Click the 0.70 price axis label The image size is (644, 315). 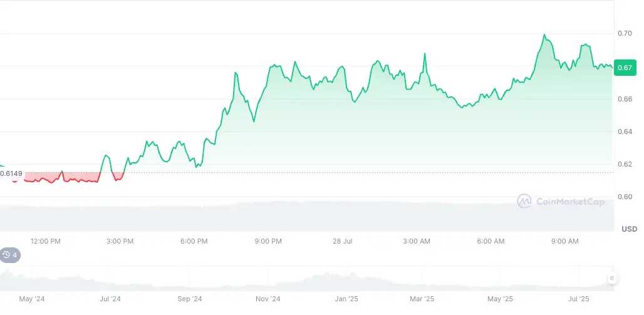tap(624, 33)
